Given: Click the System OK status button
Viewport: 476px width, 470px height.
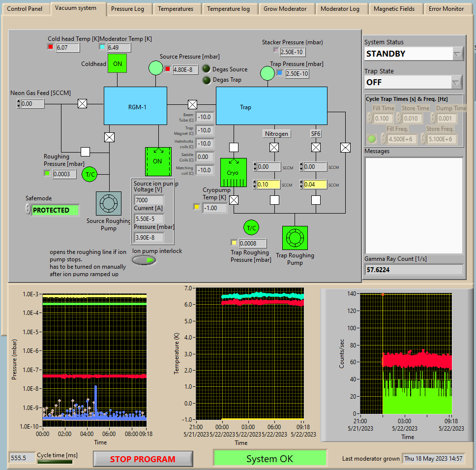Looking at the screenshot, I should [x=269, y=459].
